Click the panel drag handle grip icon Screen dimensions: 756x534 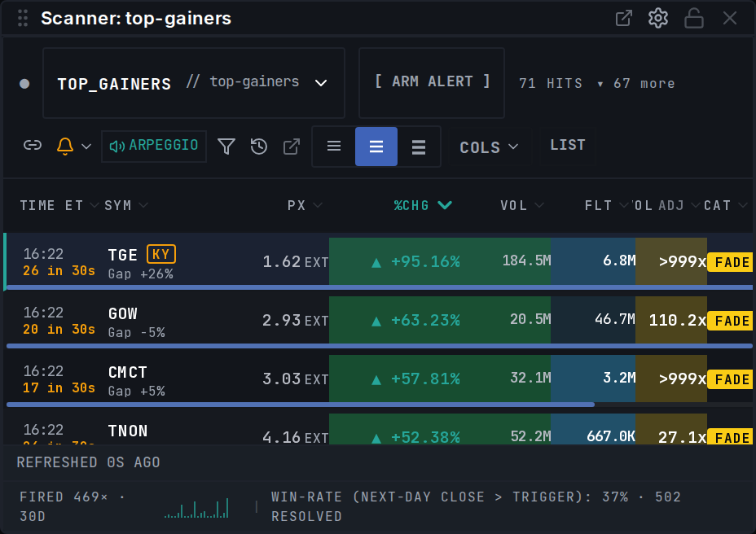[x=23, y=18]
